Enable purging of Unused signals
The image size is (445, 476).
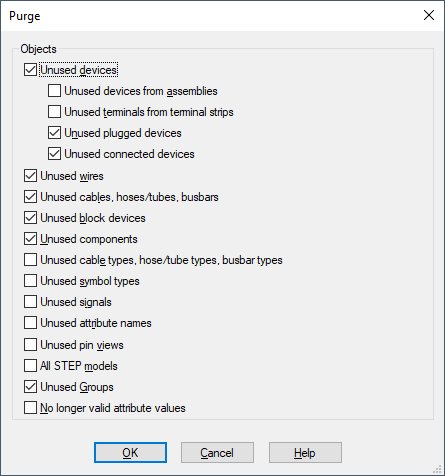point(30,302)
